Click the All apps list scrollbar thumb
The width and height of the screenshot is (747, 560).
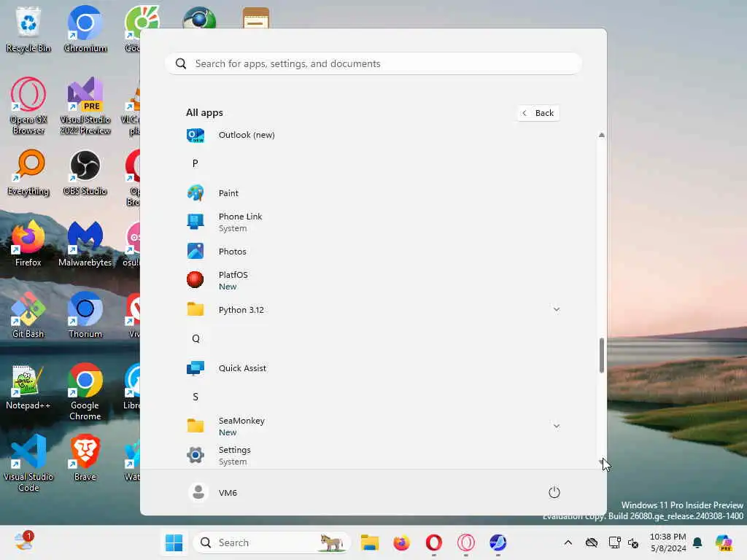click(x=602, y=355)
